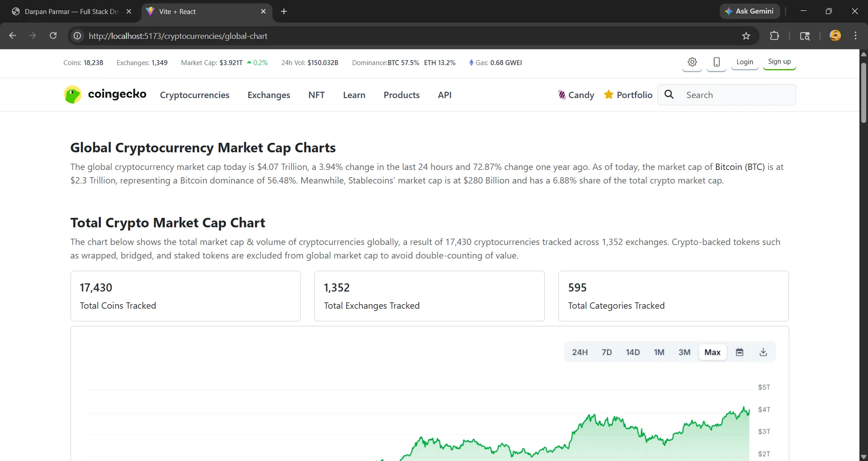Image resolution: width=868 pixels, height=461 pixels.
Task: Click Market Cap $3.921T value
Action: click(231, 63)
